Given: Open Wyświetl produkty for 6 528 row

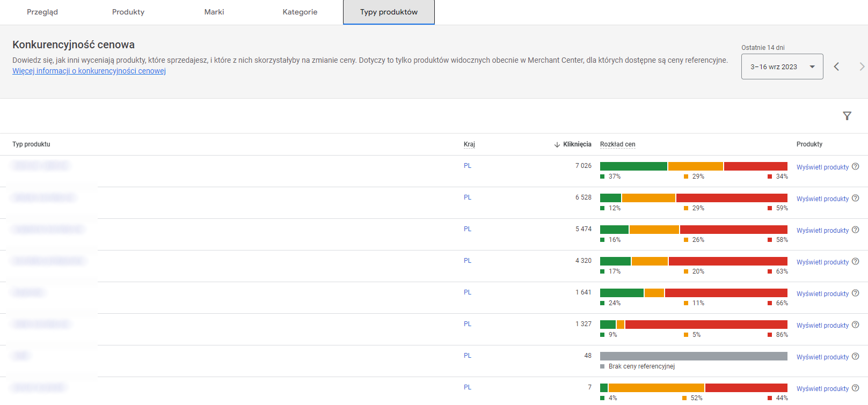Looking at the screenshot, I should [x=822, y=199].
